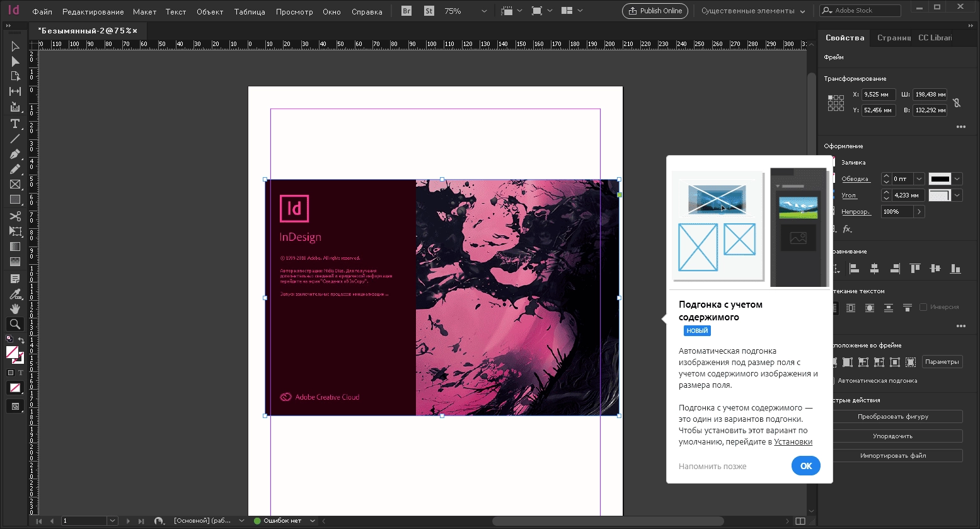980x529 pixels.
Task: Click OK in the tooltip popup
Action: pyautogui.click(x=806, y=466)
